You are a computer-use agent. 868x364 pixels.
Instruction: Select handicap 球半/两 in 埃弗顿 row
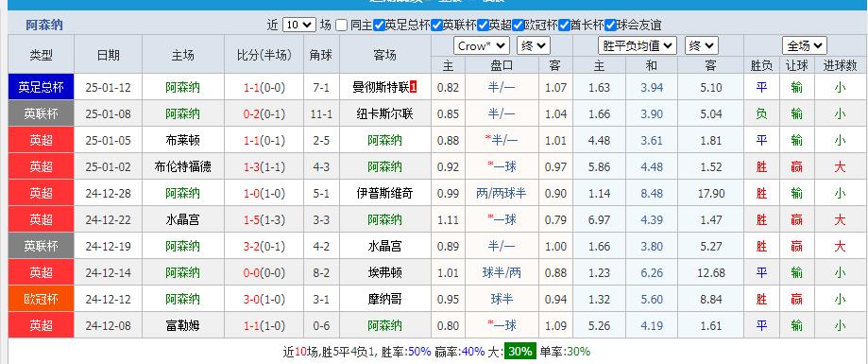point(502,272)
